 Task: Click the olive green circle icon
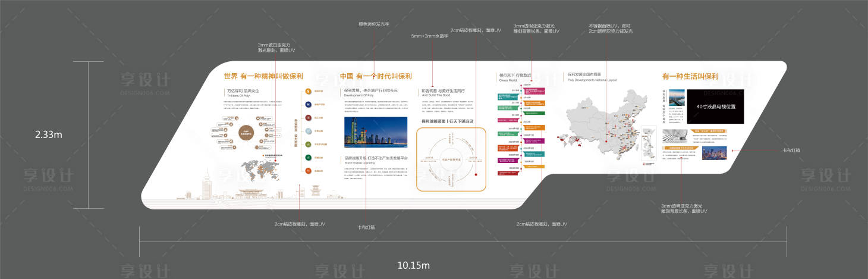(x=308, y=144)
